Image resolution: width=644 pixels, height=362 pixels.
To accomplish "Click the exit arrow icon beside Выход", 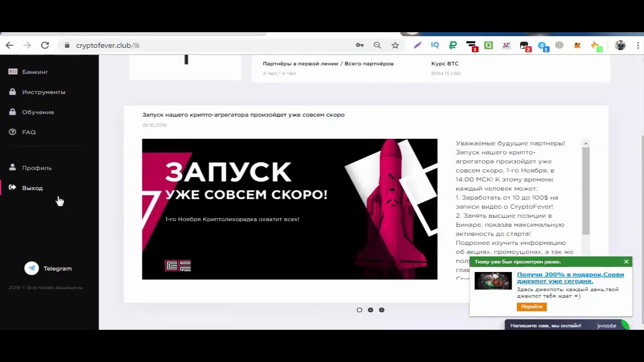I will coord(13,188).
